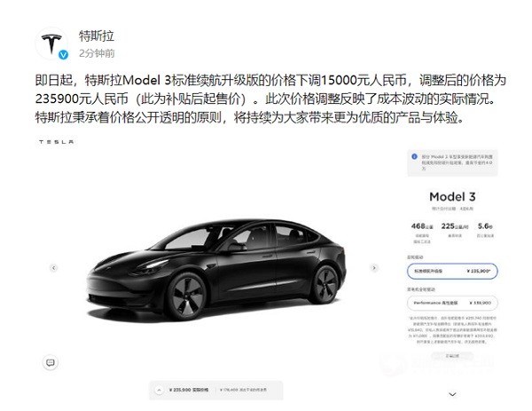This screenshot has height=411, width=532.
Task: Open the black Model 3 car image
Action: tap(217, 269)
